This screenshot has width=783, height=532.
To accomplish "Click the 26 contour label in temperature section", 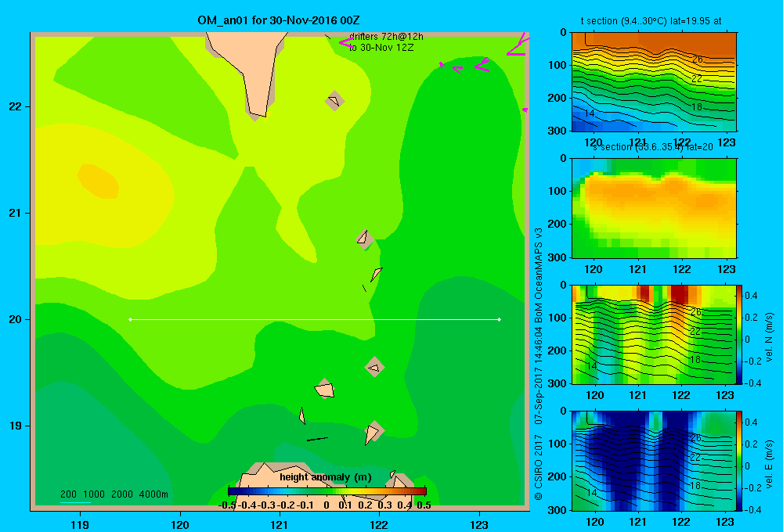I will pos(697,59).
